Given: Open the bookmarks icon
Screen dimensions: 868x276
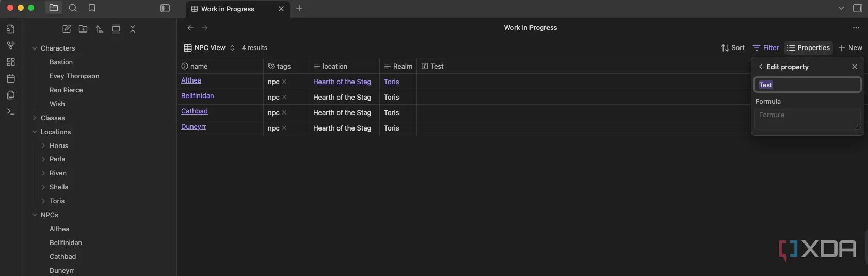Looking at the screenshot, I should click(x=92, y=8).
